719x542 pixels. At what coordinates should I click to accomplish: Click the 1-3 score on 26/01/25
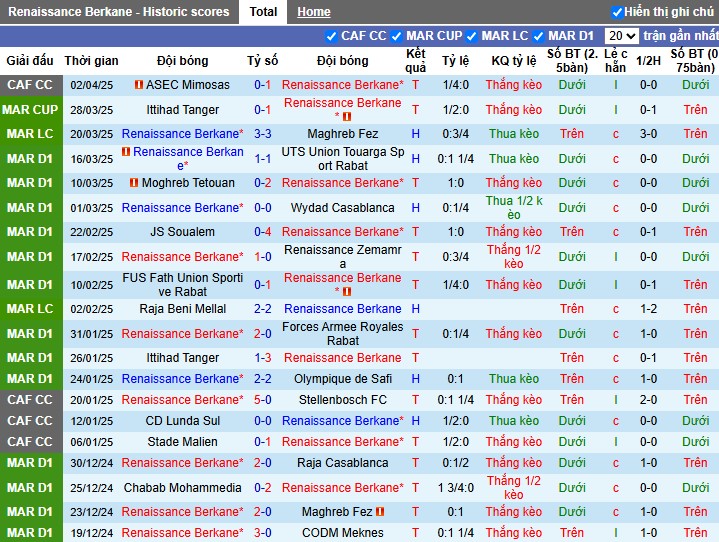click(263, 358)
